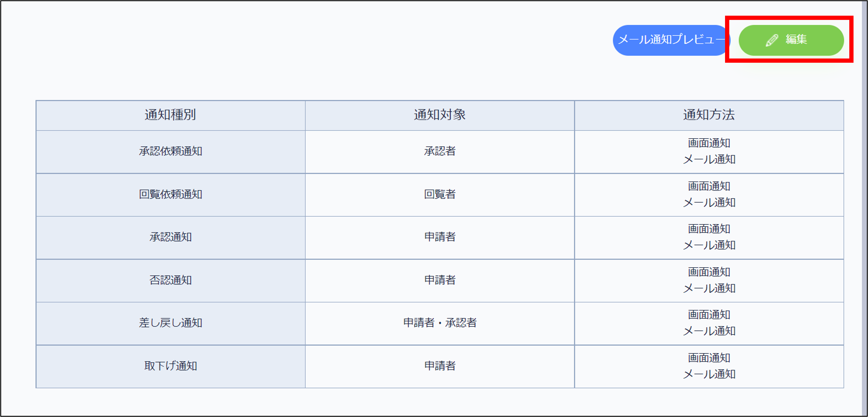The width and height of the screenshot is (868, 417).
Task: Click メール通知 in the 取下げ通知 row
Action: click(709, 374)
